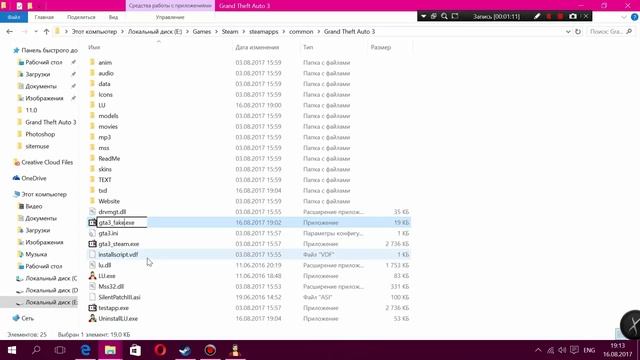The width and height of the screenshot is (640, 360).
Task: Click the recorder pencil draw icon
Action: click(x=537, y=16)
